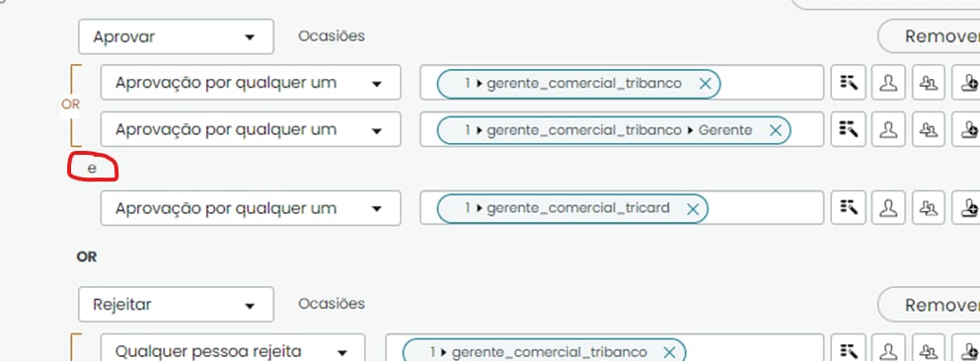Screen dimensions: 980x361
Task: Remove gerente_comercial_tribanco tag in reject row
Action: [x=669, y=353]
